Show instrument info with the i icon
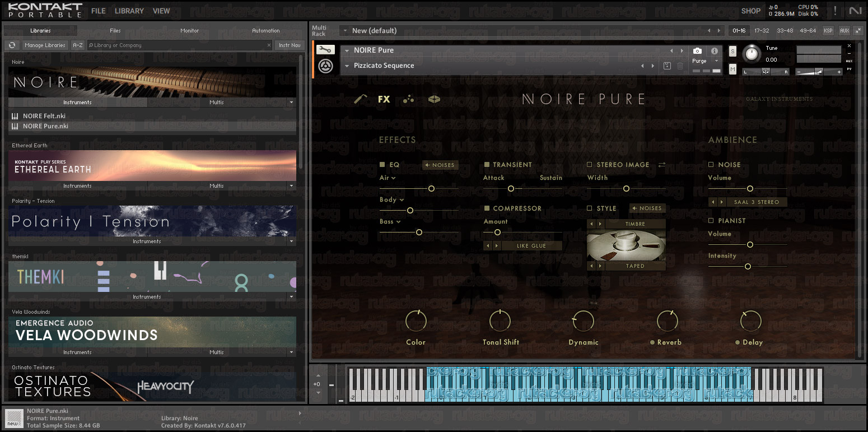Viewport: 868px width, 432px height. [x=715, y=51]
